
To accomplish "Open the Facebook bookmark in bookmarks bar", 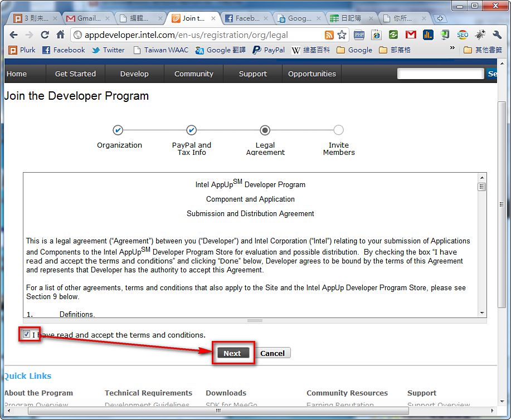I will click(64, 50).
